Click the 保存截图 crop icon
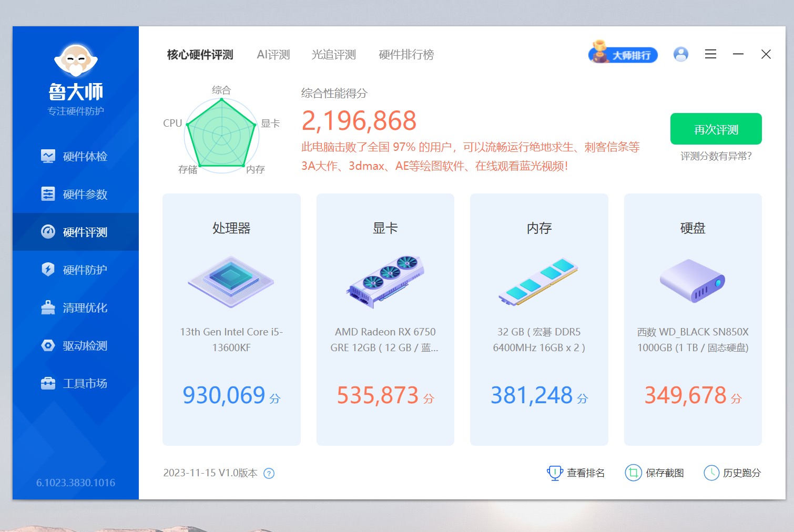This screenshot has width=794, height=532. [633, 473]
